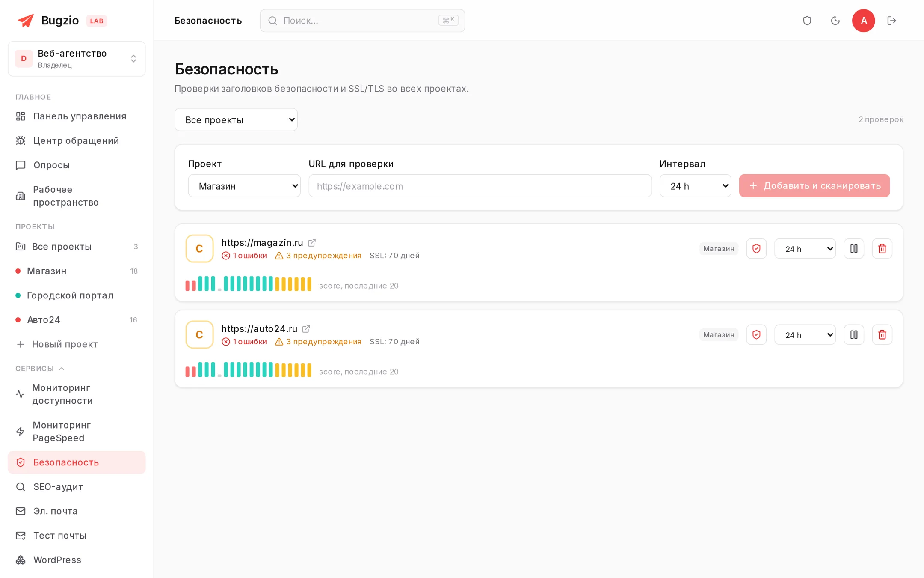Run shield rescan for auto24.ru
924x578 pixels.
coord(756,335)
